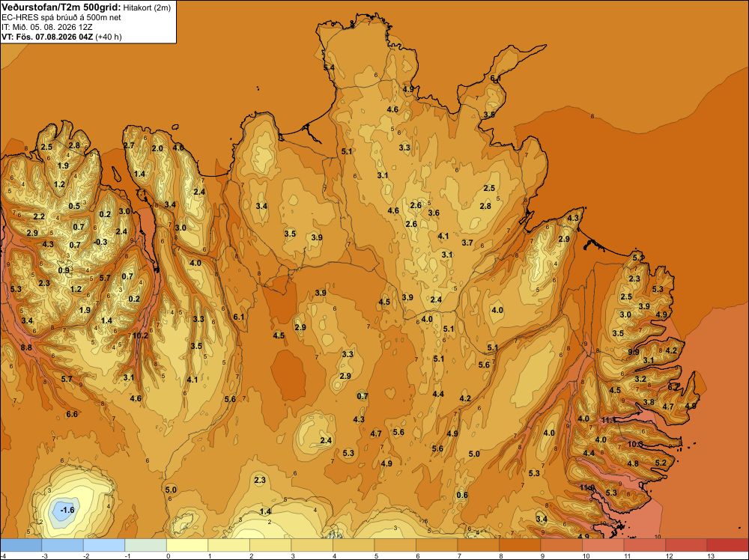This screenshot has height=560, width=749.
Task: Click the legend scale label 13
Action: [x=711, y=556]
